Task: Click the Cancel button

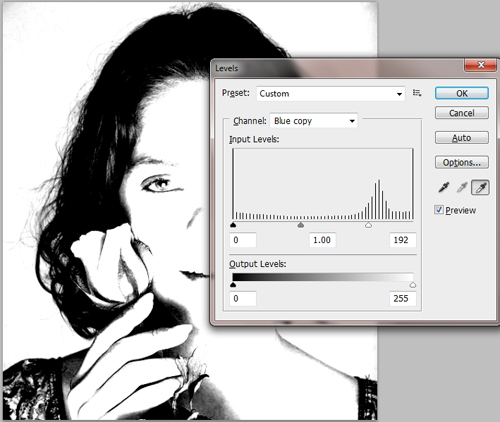Action: (462, 113)
